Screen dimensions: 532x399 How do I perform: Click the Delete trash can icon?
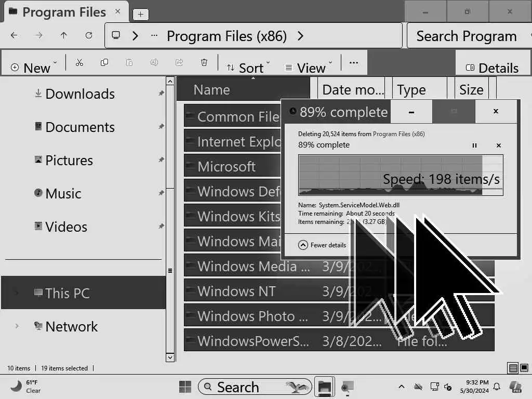204,62
